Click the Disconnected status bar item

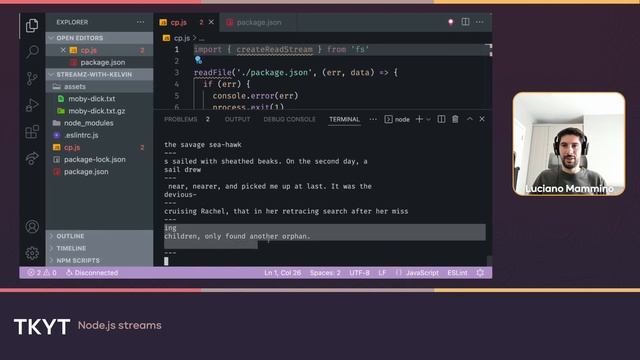[x=92, y=273]
